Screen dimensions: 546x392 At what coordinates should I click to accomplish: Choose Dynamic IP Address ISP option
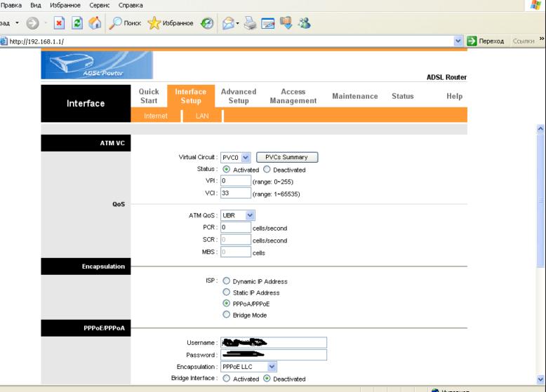226,281
